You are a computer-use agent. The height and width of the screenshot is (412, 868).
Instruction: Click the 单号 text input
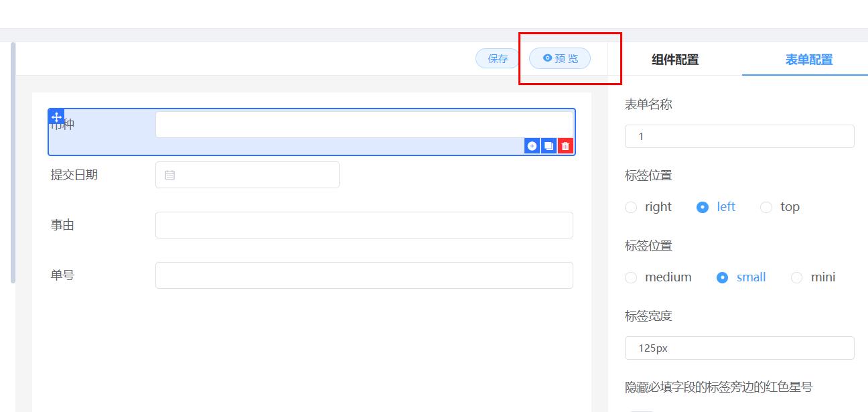coord(364,275)
